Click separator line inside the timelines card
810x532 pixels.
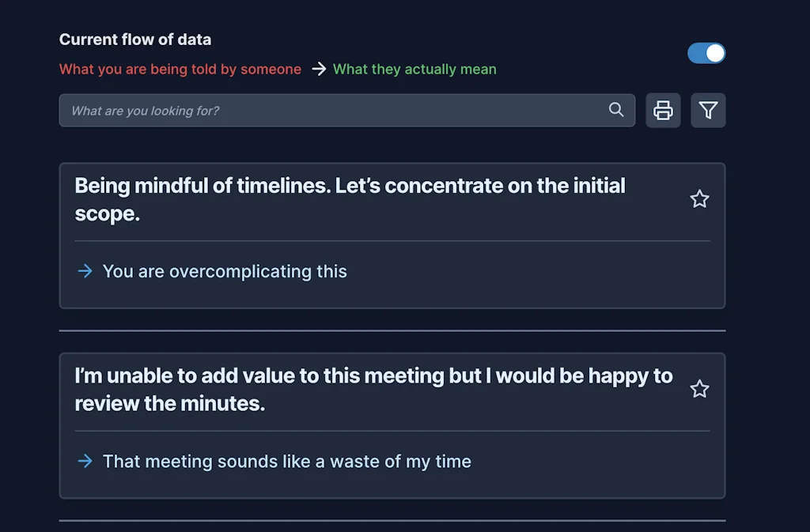click(392, 240)
